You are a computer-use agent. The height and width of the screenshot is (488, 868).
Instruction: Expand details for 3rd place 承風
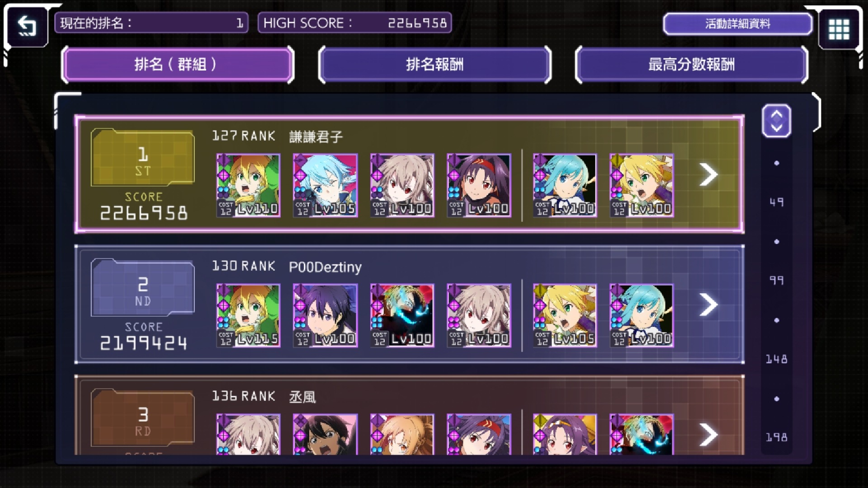(x=708, y=434)
